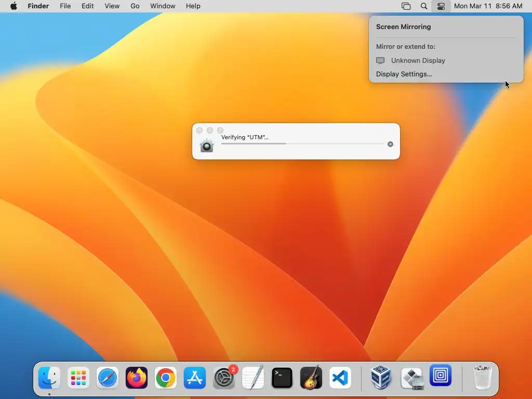Click the verifying progress bar

tap(302, 144)
